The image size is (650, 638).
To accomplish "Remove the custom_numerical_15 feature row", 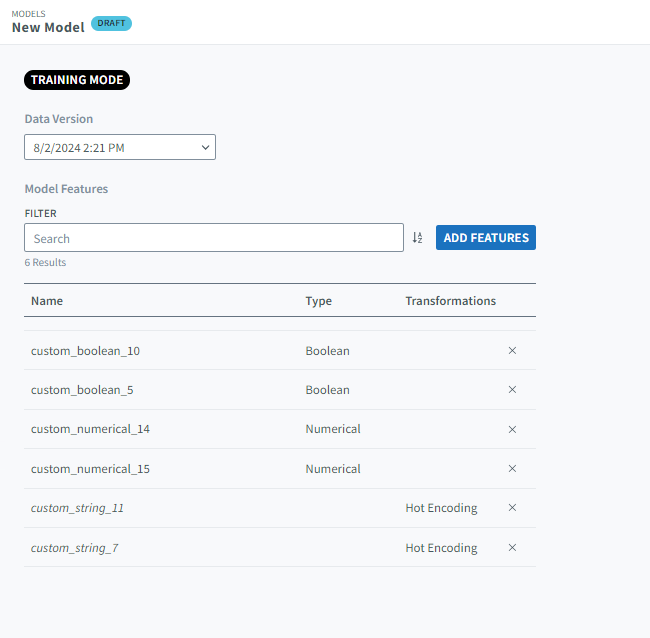I will 512,469.
